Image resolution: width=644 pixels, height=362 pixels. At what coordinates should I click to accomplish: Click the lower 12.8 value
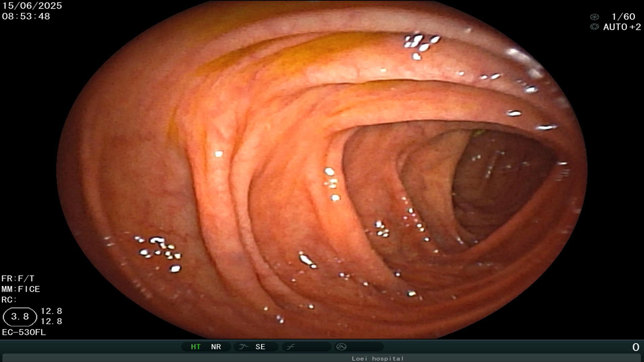51,321
